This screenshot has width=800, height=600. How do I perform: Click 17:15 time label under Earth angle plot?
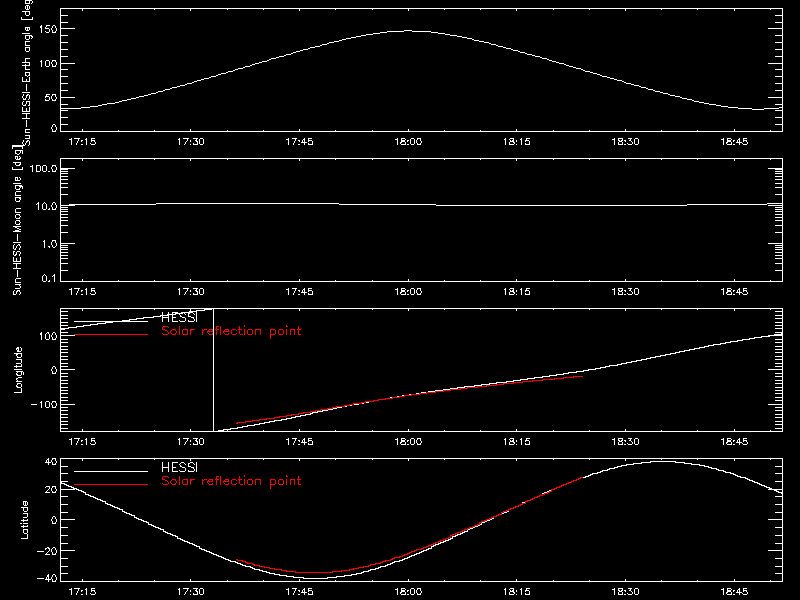click(82, 142)
